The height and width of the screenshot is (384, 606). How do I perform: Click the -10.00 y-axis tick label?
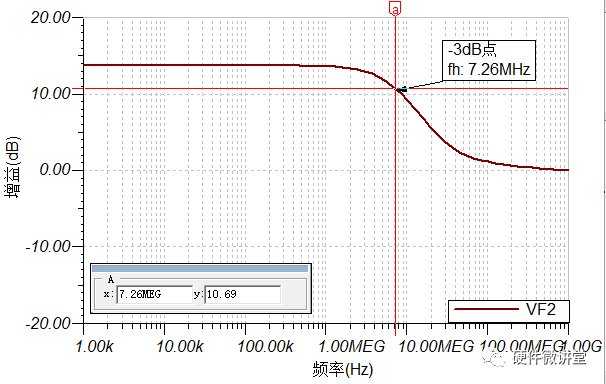click(48, 246)
